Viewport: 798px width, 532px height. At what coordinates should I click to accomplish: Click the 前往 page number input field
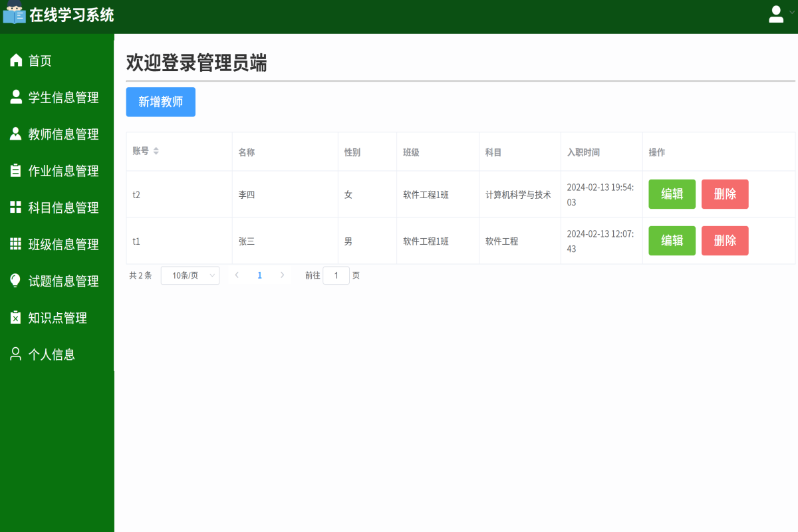(x=336, y=275)
